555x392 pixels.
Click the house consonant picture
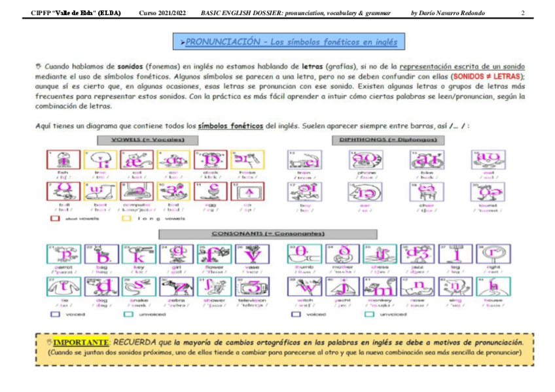[493, 287]
